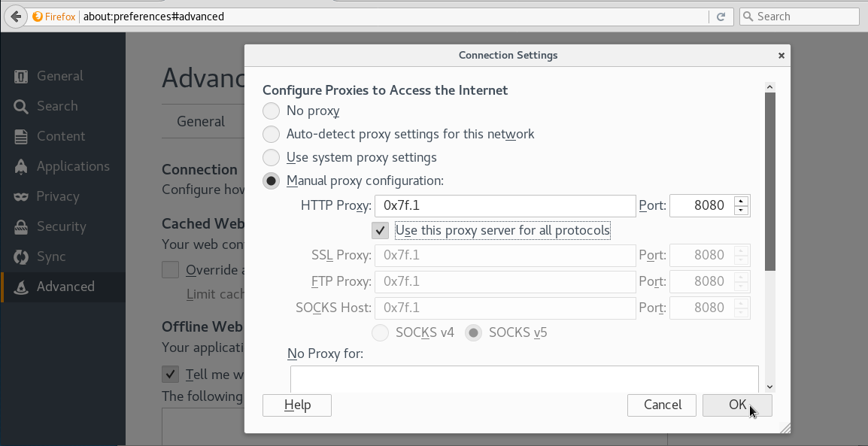
Task: Open Content preferences category
Action: tap(61, 136)
